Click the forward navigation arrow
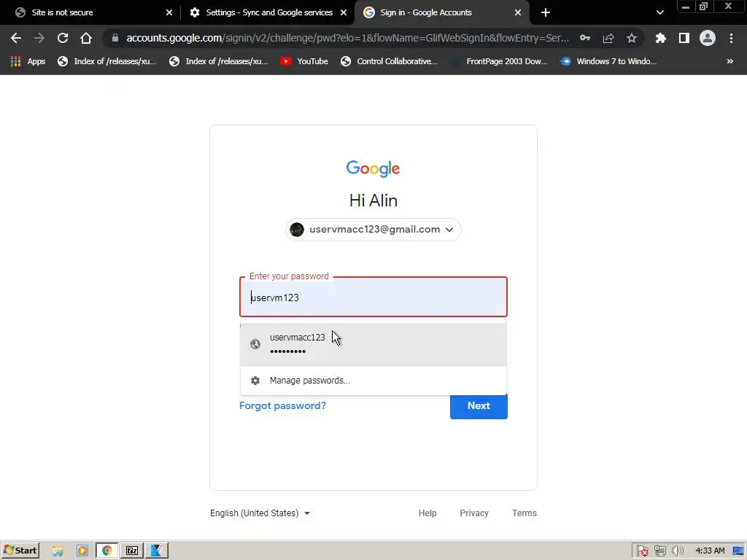This screenshot has height=560, width=747. coord(39,38)
